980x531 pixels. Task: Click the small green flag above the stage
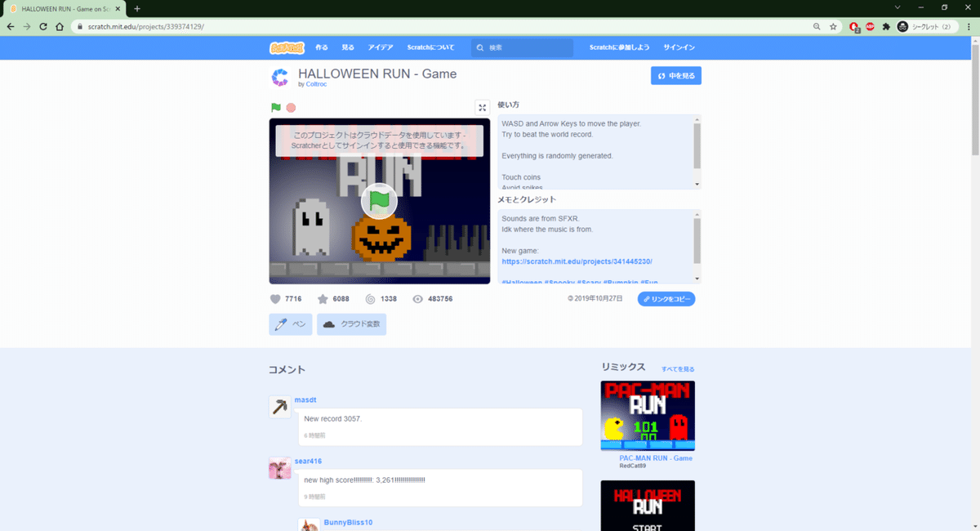276,107
